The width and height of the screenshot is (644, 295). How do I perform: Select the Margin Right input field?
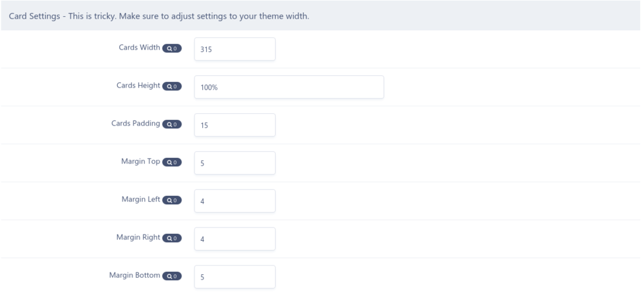(234, 239)
